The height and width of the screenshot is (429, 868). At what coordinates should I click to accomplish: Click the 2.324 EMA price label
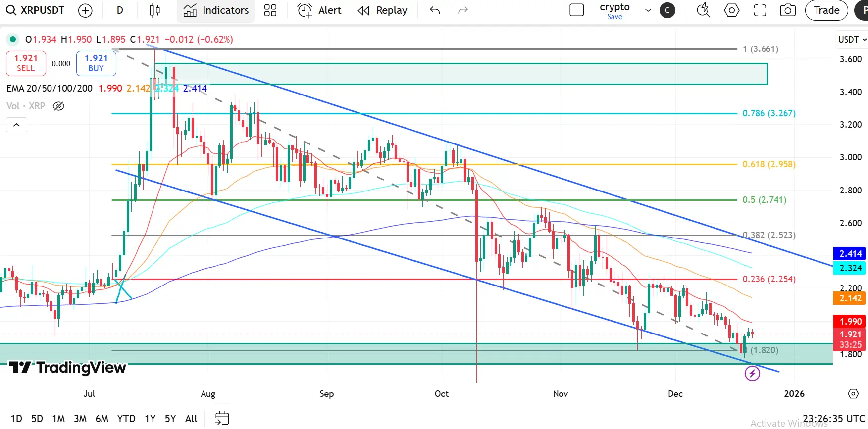pyautogui.click(x=850, y=268)
